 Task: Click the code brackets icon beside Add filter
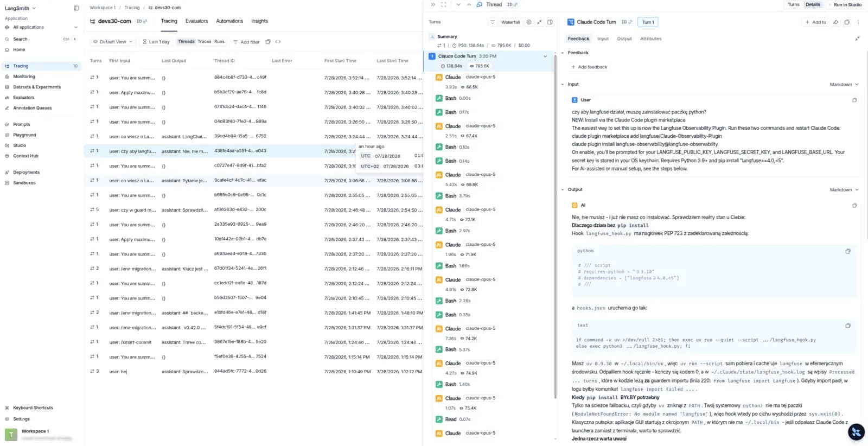[278, 42]
